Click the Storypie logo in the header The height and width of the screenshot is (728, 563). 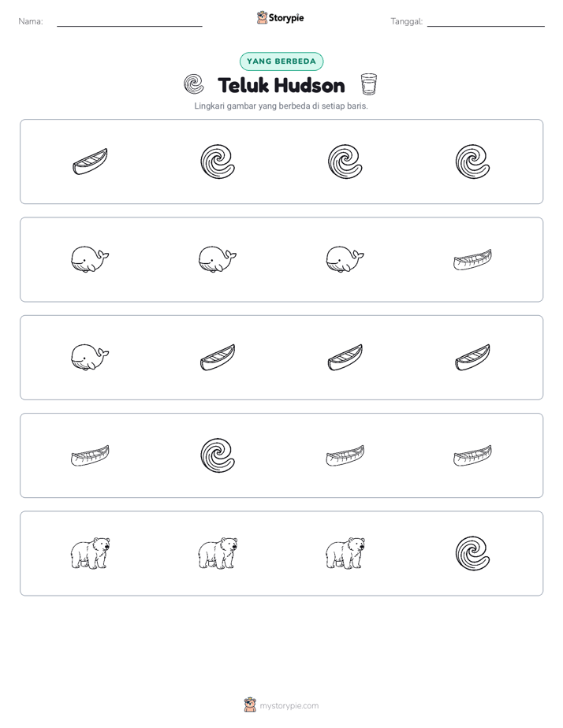[x=280, y=17]
